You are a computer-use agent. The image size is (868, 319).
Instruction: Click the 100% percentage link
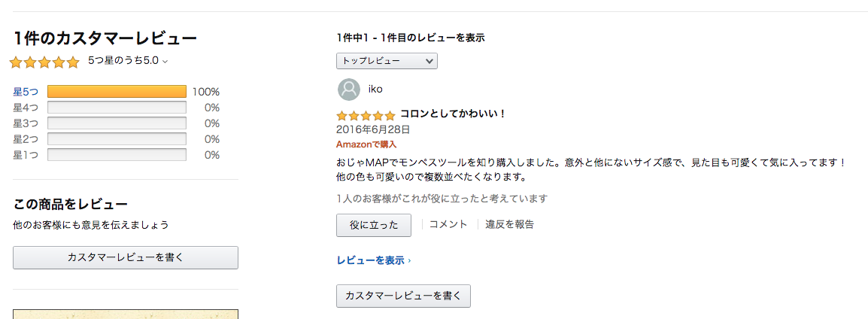point(205,92)
